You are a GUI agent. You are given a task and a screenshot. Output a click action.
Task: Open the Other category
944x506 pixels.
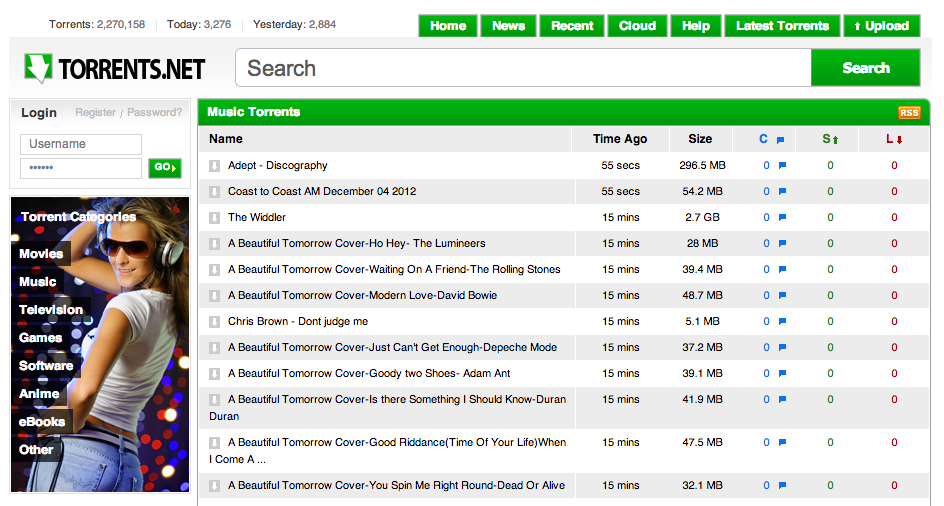point(36,450)
